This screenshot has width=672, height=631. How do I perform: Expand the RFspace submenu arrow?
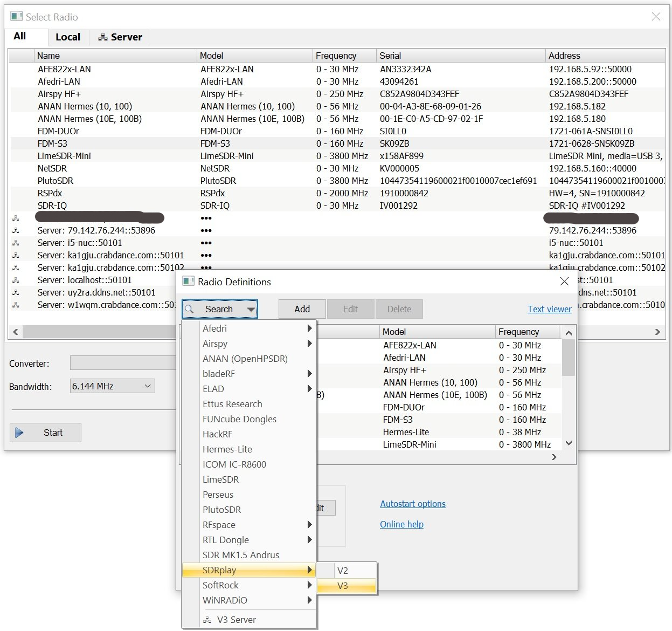[x=309, y=525]
